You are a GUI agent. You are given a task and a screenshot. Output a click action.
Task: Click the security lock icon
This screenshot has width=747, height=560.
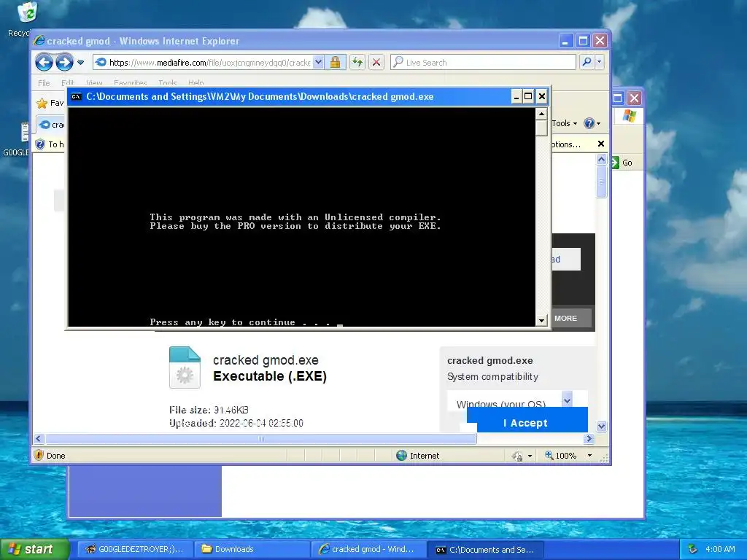click(335, 63)
